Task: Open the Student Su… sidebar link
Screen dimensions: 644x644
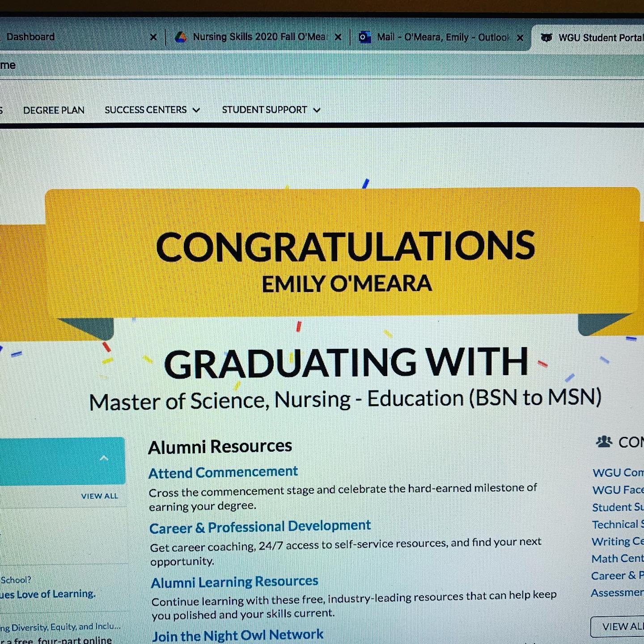Action: (618, 507)
